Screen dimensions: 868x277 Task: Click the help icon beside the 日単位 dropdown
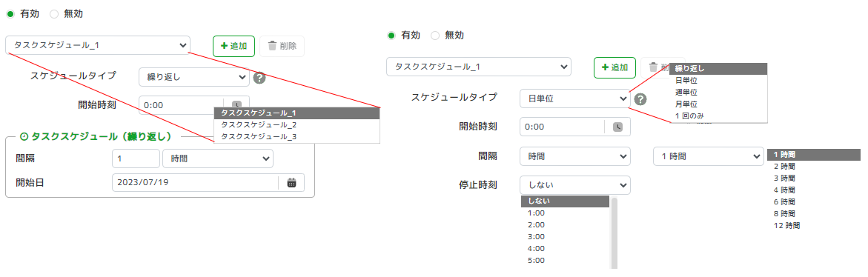point(640,99)
